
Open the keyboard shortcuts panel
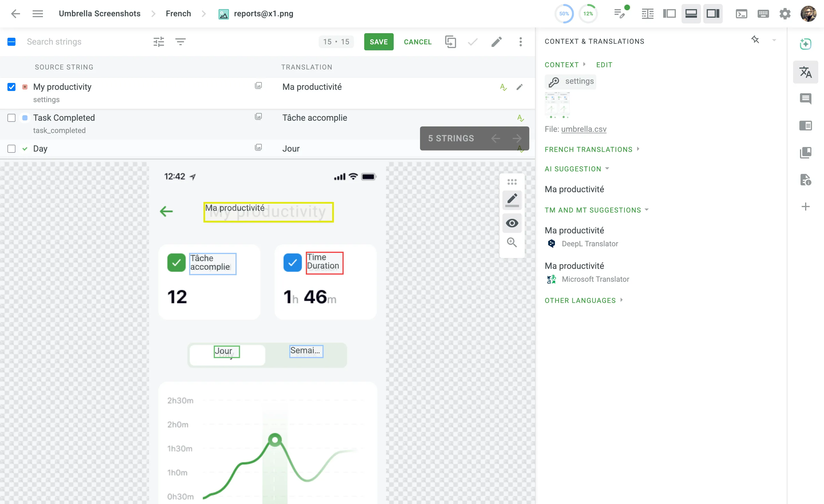click(763, 14)
